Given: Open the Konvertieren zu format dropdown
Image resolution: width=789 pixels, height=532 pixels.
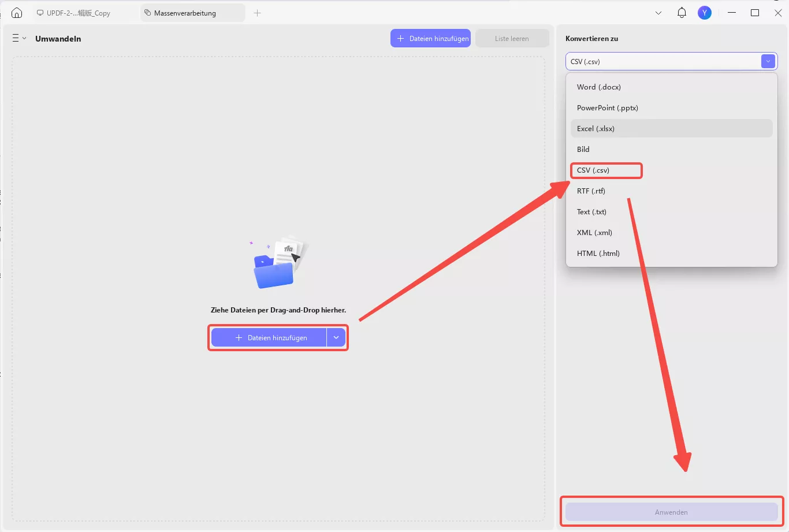Looking at the screenshot, I should (x=768, y=61).
